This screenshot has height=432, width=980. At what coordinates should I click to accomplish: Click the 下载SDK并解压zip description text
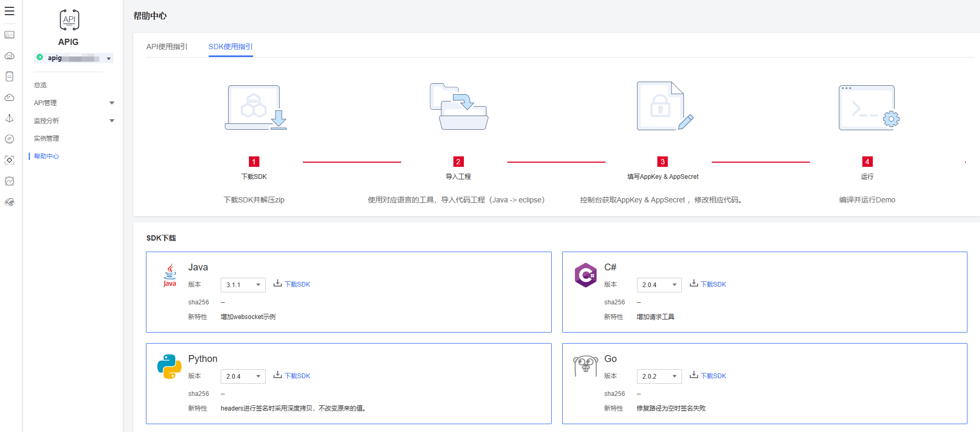pyautogui.click(x=254, y=200)
